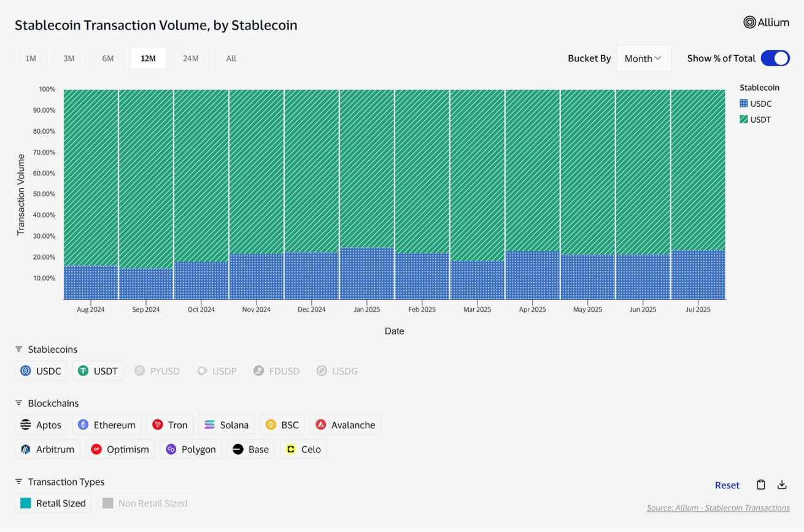Viewport: 804px width, 532px height.
Task: Click the USDT legend color swatch
Action: (744, 120)
